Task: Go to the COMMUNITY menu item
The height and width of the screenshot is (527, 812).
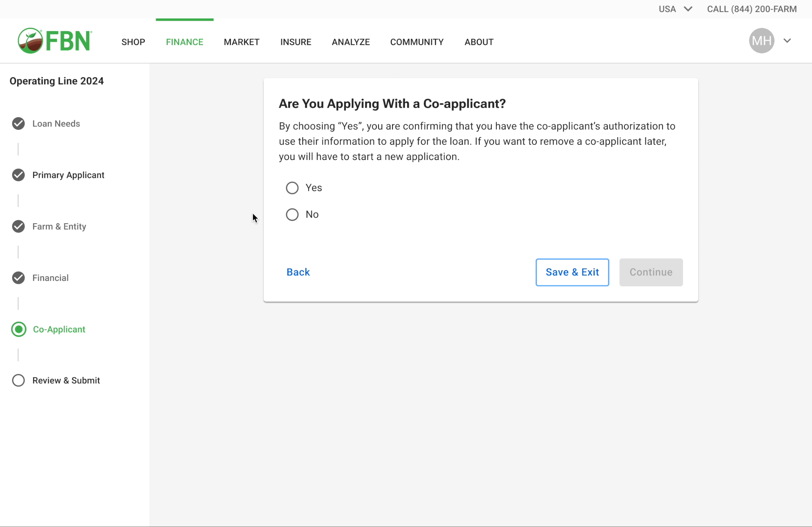Action: point(417,42)
